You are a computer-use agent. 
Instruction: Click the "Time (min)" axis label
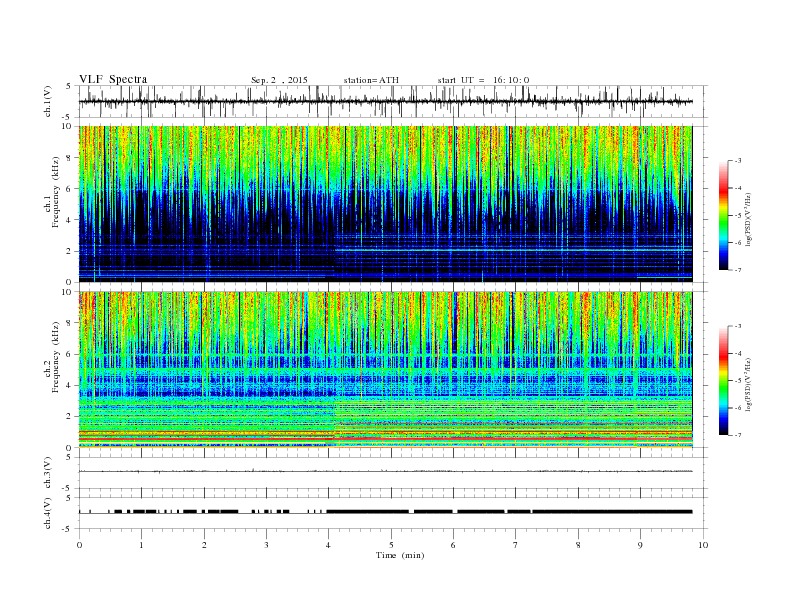coord(400,555)
